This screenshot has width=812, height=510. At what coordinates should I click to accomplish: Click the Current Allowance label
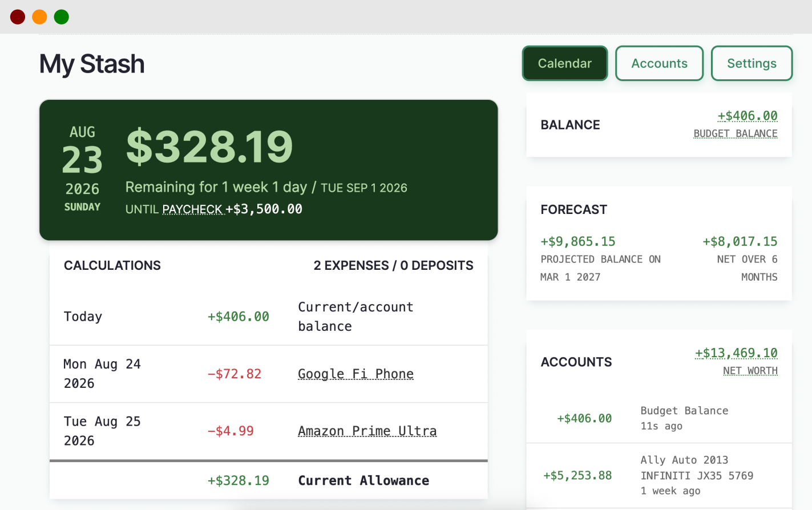(363, 480)
